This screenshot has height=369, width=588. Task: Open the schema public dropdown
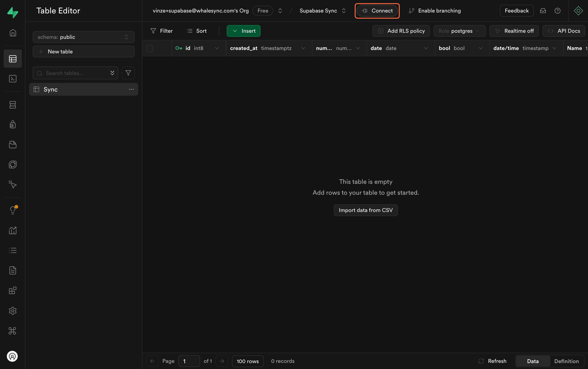click(83, 37)
